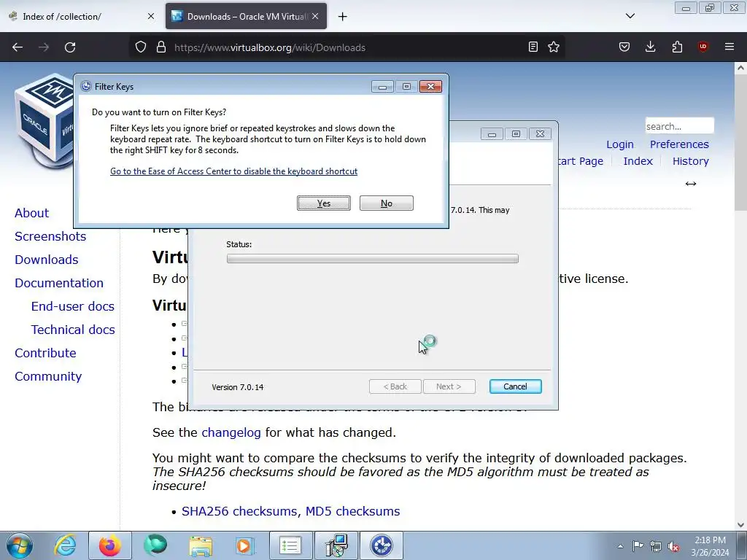This screenshot has height=560, width=747.
Task: Go back to the previous page in Firefox
Action: click(18, 47)
